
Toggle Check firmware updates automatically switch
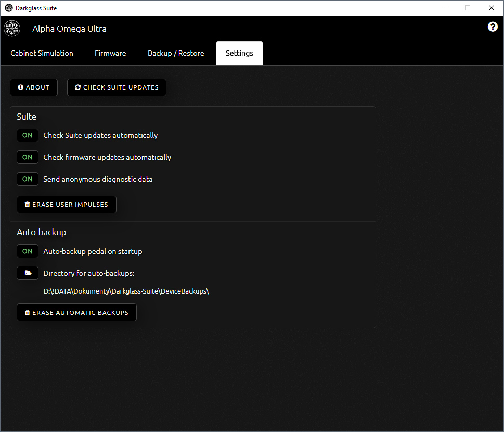coord(28,157)
